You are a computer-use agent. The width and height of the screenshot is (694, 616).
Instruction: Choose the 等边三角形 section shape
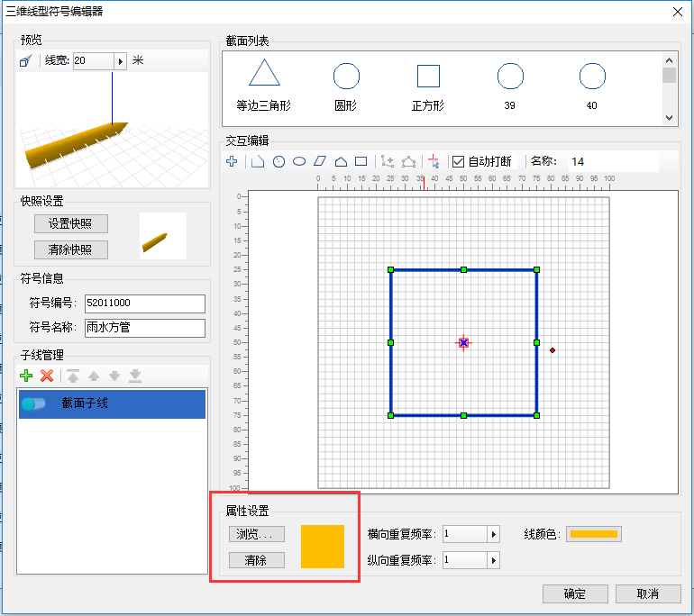click(264, 86)
